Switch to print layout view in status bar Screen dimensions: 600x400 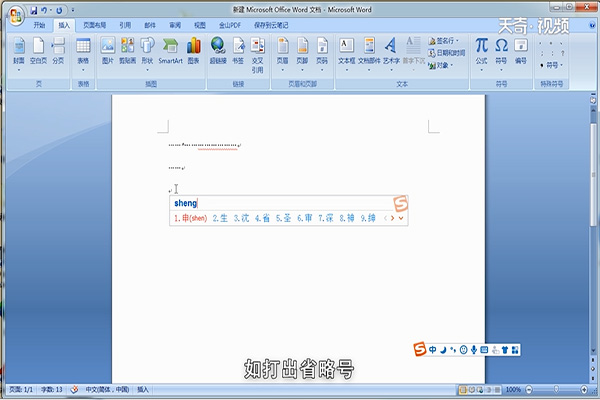[463, 390]
